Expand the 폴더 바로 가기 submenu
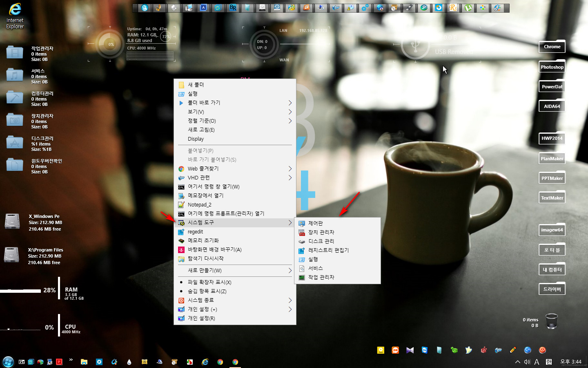The width and height of the screenshot is (588, 368). pos(235,103)
